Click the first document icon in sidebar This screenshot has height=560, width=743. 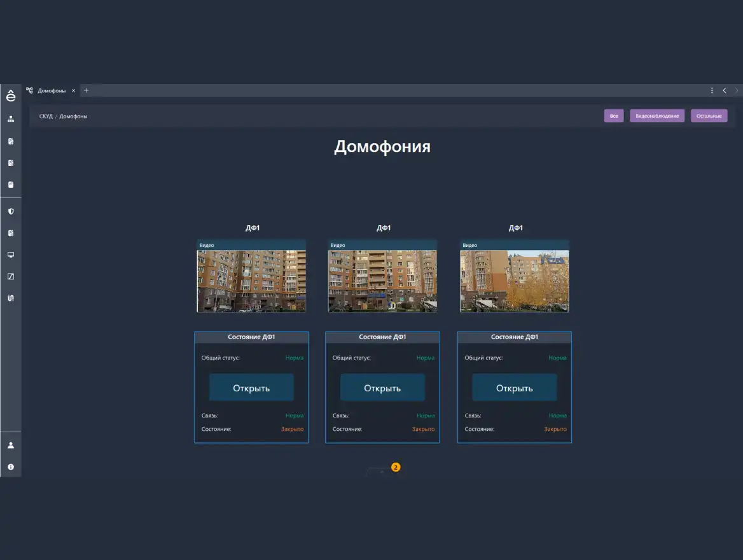[10, 141]
